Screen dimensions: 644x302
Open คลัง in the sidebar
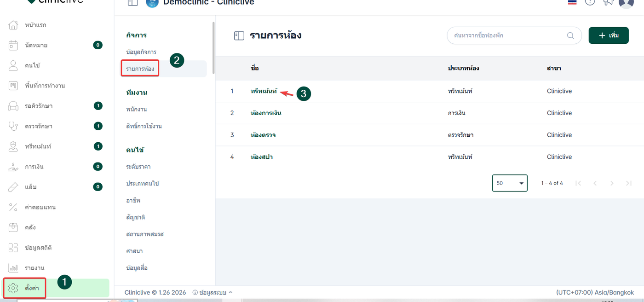pos(30,227)
